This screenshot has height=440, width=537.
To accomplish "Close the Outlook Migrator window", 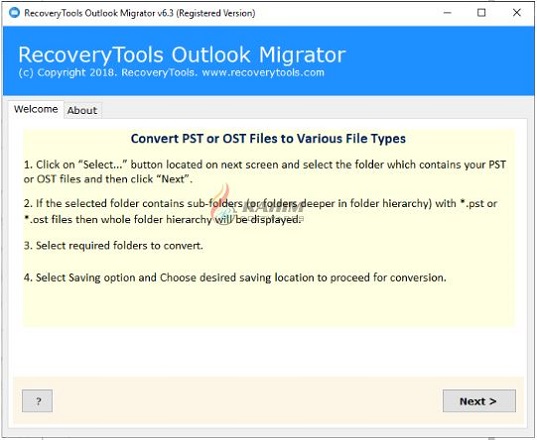I will (516, 13).
